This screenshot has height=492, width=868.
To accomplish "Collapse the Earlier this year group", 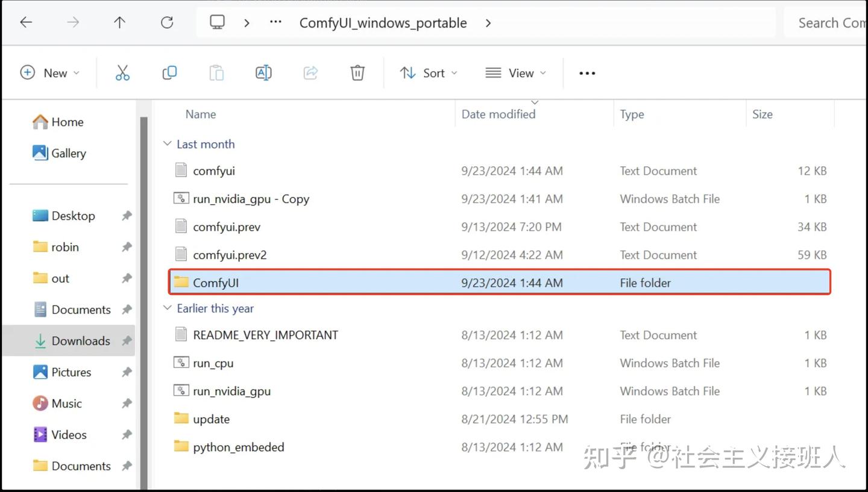I will 168,308.
